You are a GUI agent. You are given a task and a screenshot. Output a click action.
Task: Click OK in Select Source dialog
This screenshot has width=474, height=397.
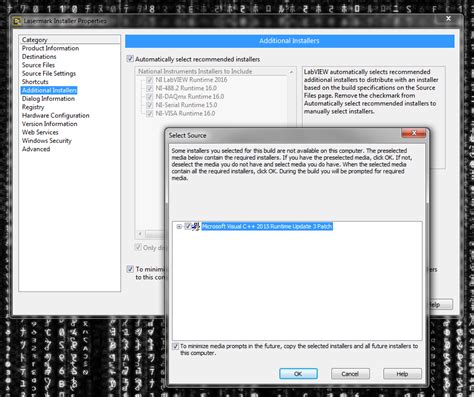coord(298,374)
